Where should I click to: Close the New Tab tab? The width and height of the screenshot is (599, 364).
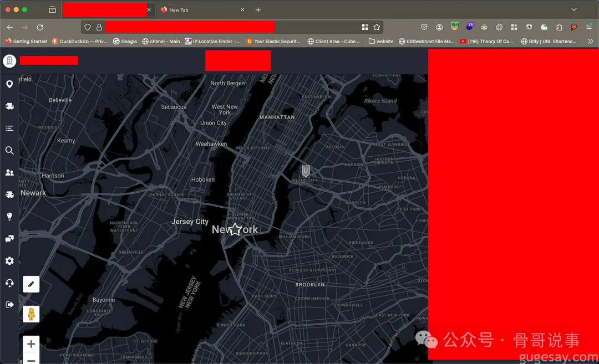point(242,10)
